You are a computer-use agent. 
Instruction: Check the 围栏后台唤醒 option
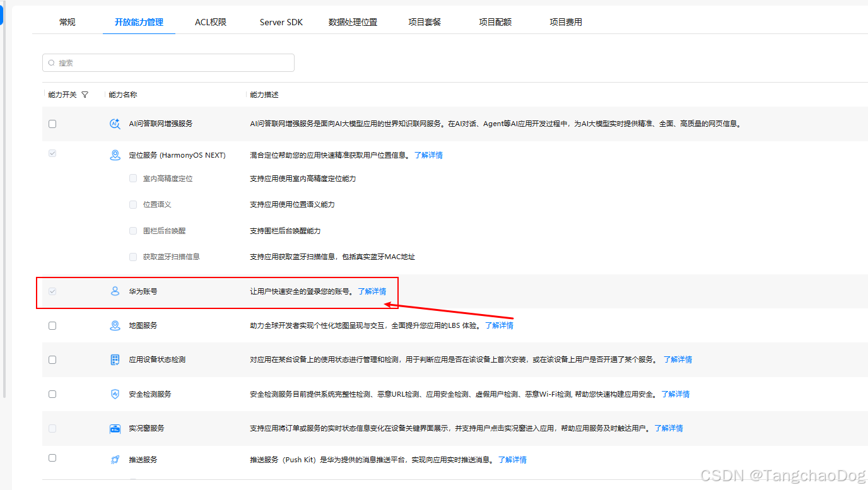133,231
